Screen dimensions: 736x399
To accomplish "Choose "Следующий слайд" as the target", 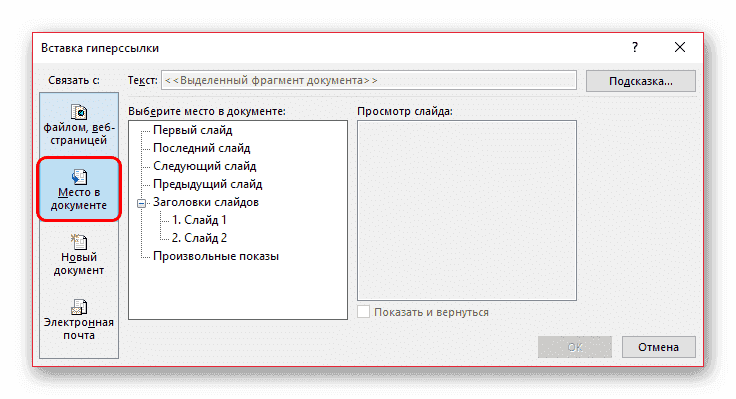I will [x=204, y=166].
